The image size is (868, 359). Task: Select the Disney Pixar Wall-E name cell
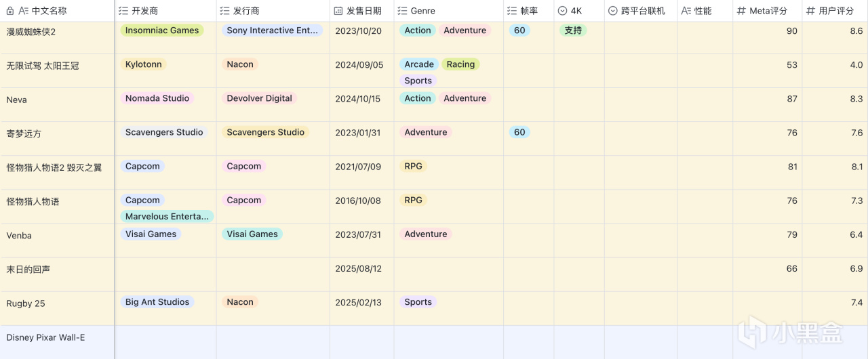click(x=57, y=342)
